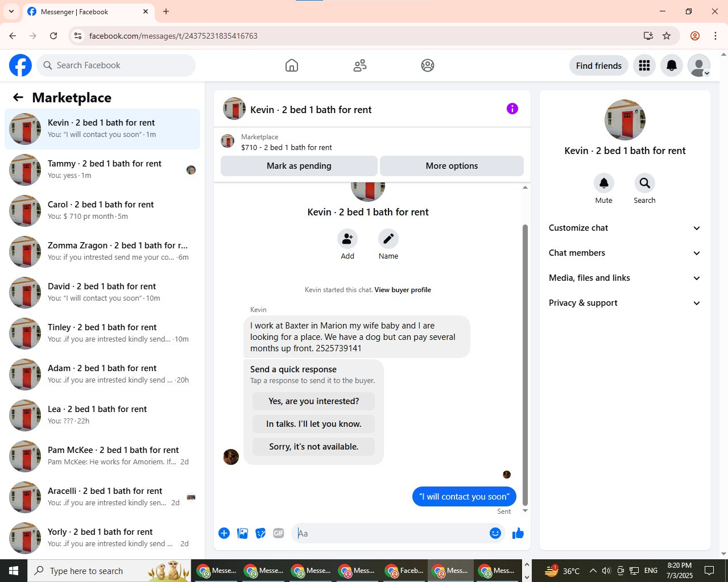View site information icon in address bar
728x582 pixels.
coord(78,36)
